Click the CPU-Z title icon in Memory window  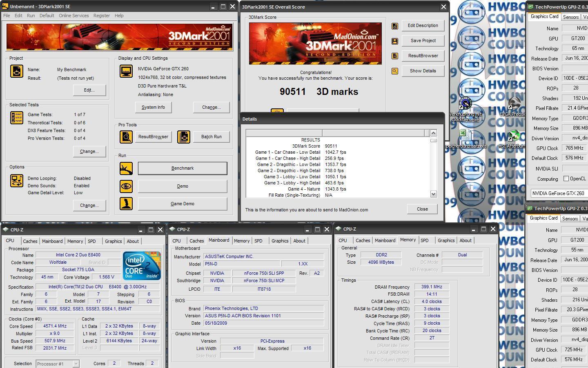(339, 229)
